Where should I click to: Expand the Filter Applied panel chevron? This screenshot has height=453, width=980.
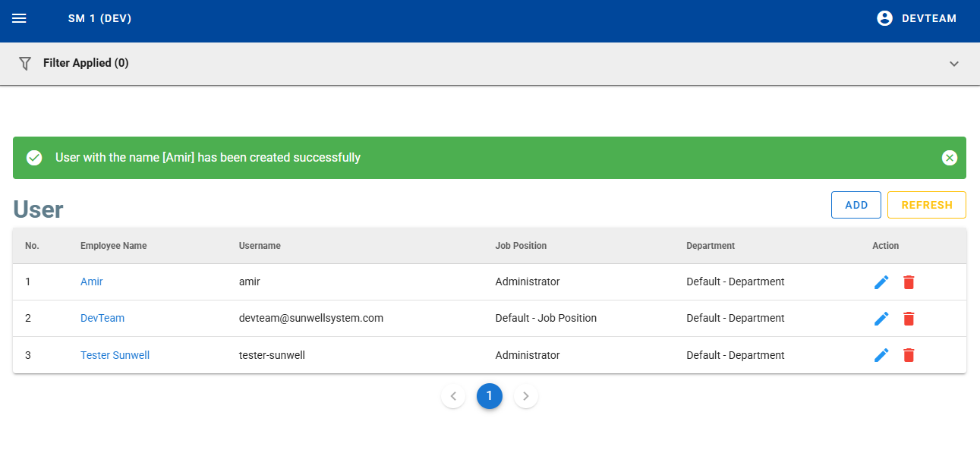pyautogui.click(x=954, y=64)
